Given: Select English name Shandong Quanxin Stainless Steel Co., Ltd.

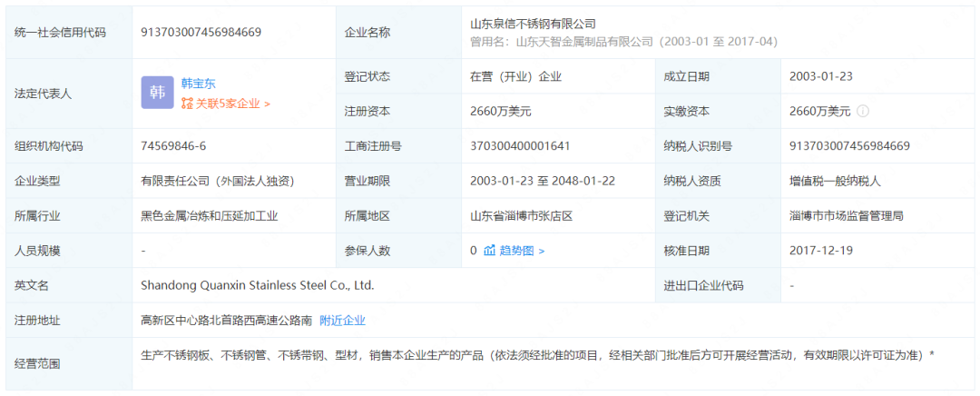Looking at the screenshot, I should [x=258, y=286].
